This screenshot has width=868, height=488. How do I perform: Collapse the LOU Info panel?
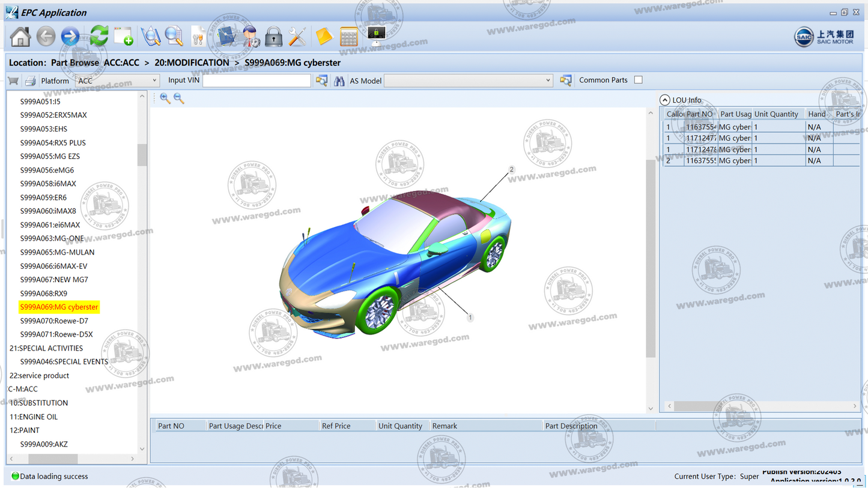pyautogui.click(x=664, y=100)
